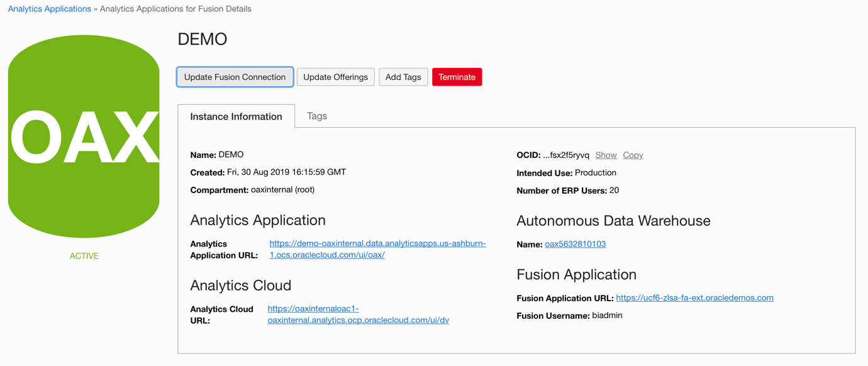Open the Tags tab
The width and height of the screenshot is (868, 366).
[316, 116]
